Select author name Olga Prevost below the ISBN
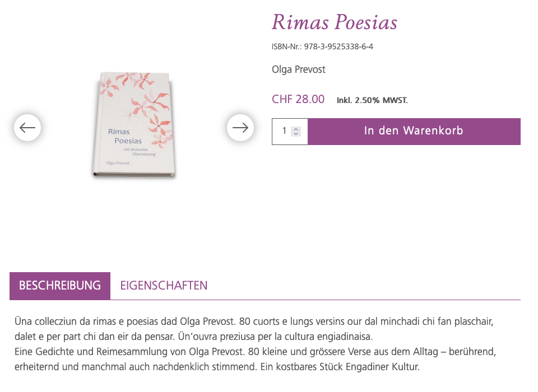Viewport: 538px width, 392px height. pos(299,69)
